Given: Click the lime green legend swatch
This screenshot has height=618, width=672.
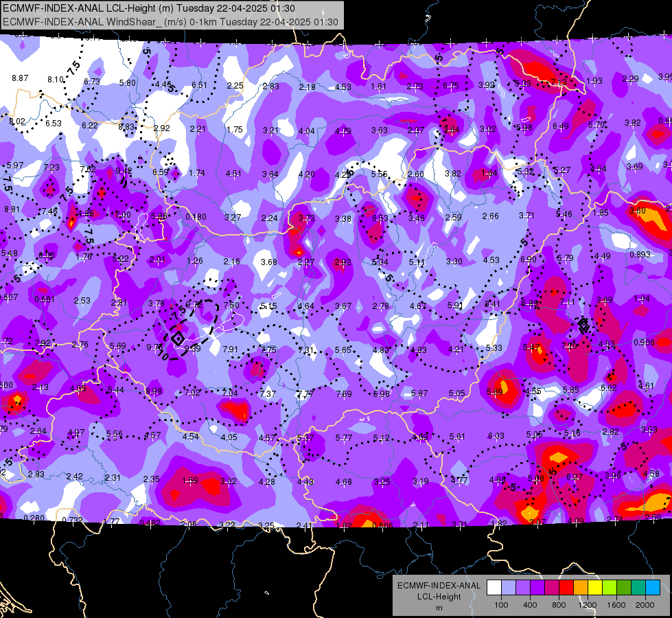Looking at the screenshot, I should pyautogui.click(x=610, y=588).
